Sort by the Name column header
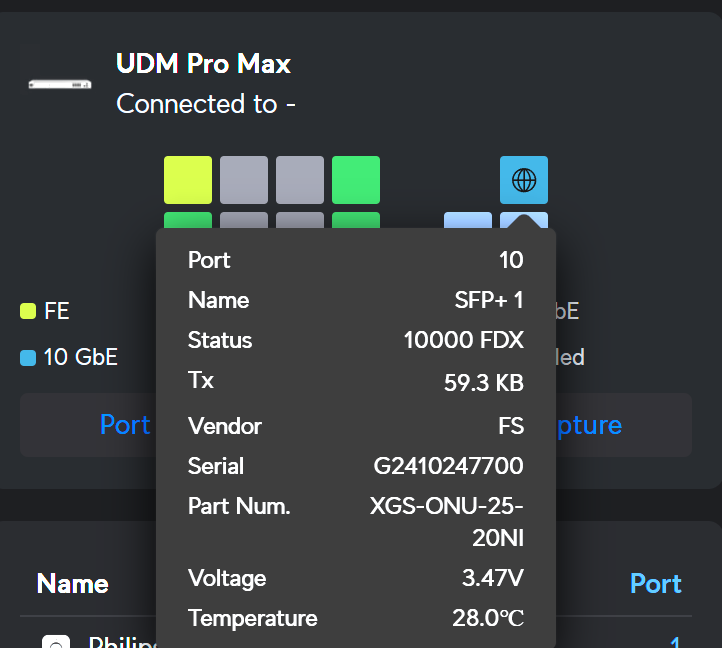 tap(73, 584)
